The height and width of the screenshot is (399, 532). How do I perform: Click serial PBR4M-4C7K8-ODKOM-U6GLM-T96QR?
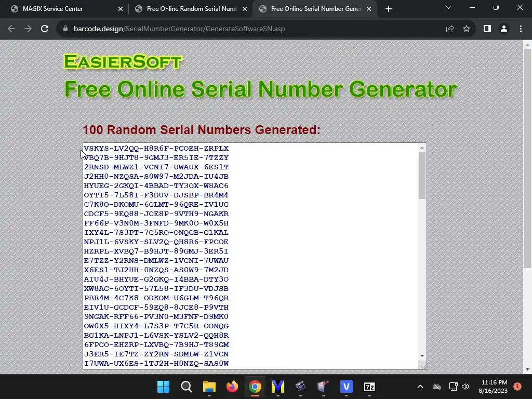pos(156,298)
